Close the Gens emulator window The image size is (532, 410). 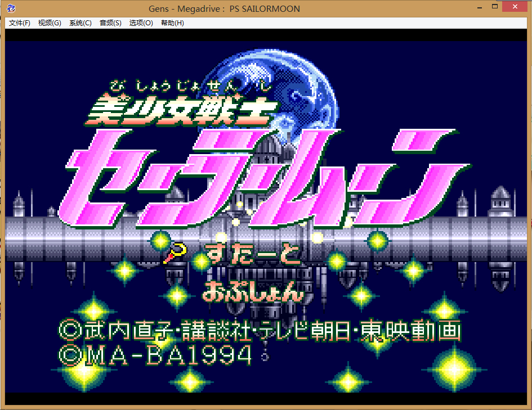click(515, 7)
